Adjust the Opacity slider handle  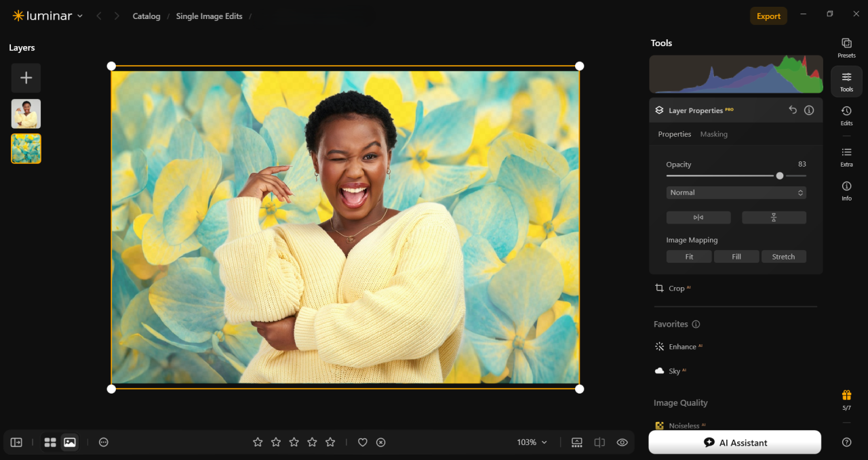[780, 175]
